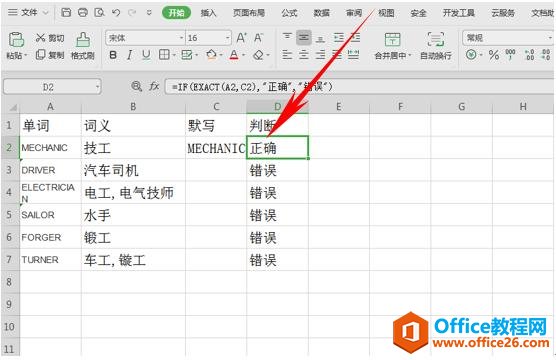Select cell containing 汽车司机
Screen dimensions: 556x360
point(133,170)
